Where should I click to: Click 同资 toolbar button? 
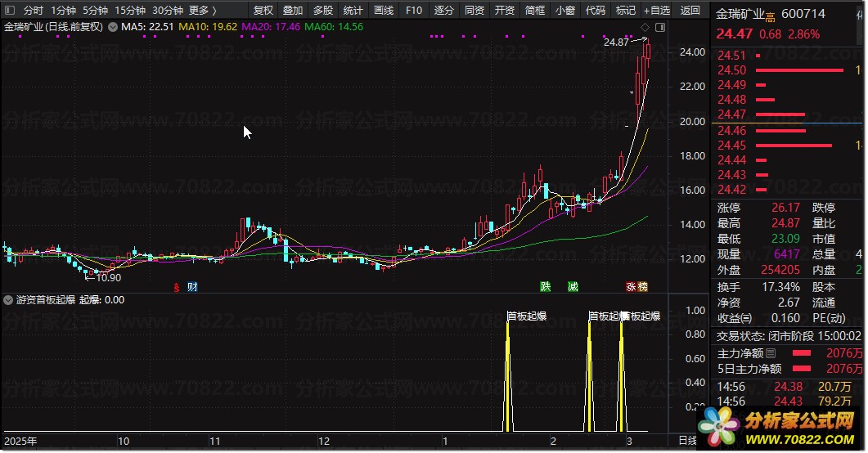[x=474, y=11]
